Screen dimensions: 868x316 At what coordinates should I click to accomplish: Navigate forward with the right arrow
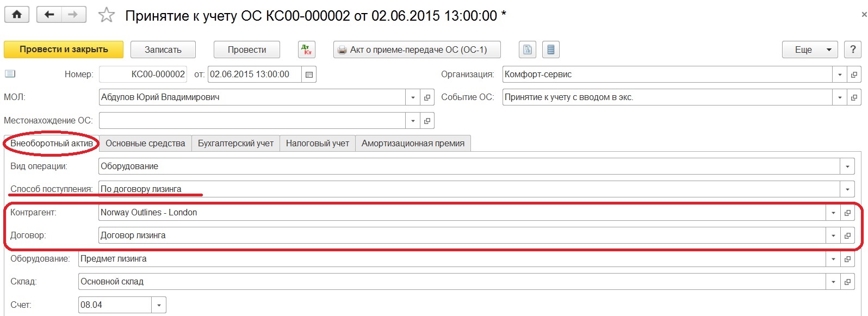pos(73,15)
